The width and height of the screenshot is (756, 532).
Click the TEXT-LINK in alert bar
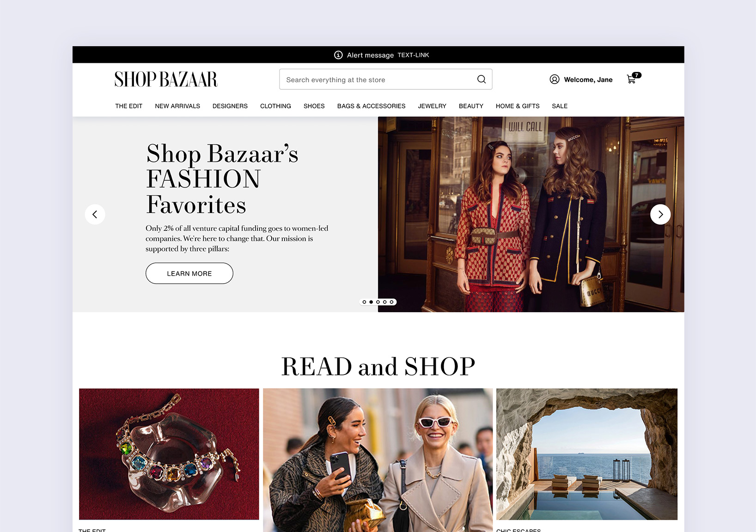[x=413, y=55]
